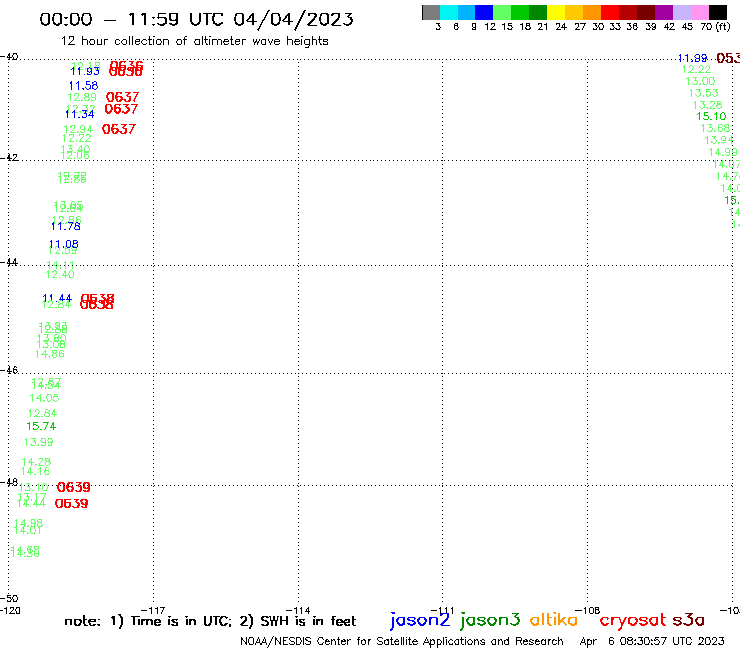Click the -46 latitude axis label
This screenshot has width=740, height=650.
[x=9, y=370]
